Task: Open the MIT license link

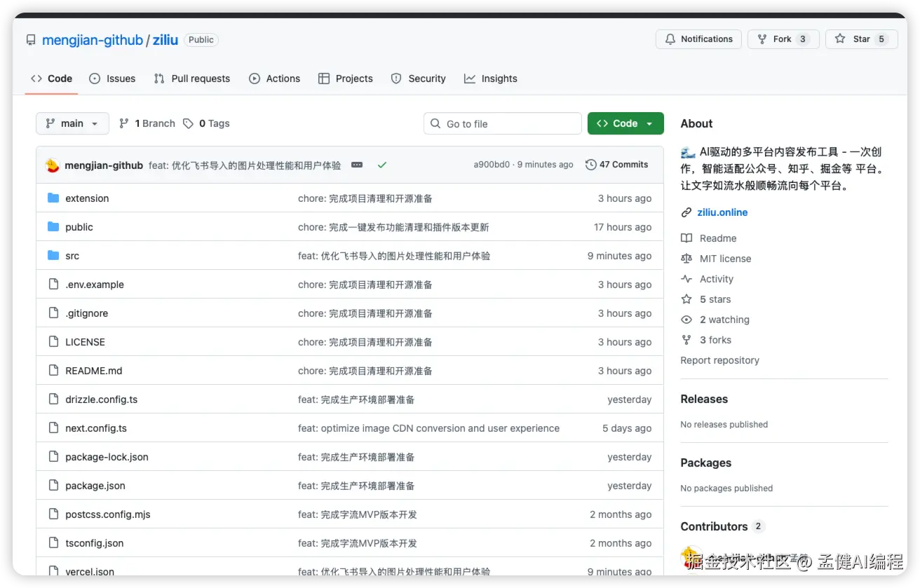Action: coord(716,259)
